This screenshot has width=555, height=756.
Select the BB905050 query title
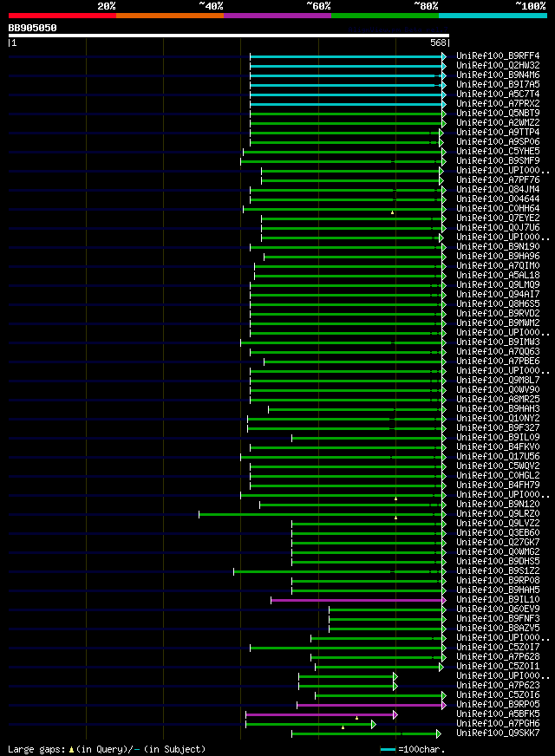(32, 28)
